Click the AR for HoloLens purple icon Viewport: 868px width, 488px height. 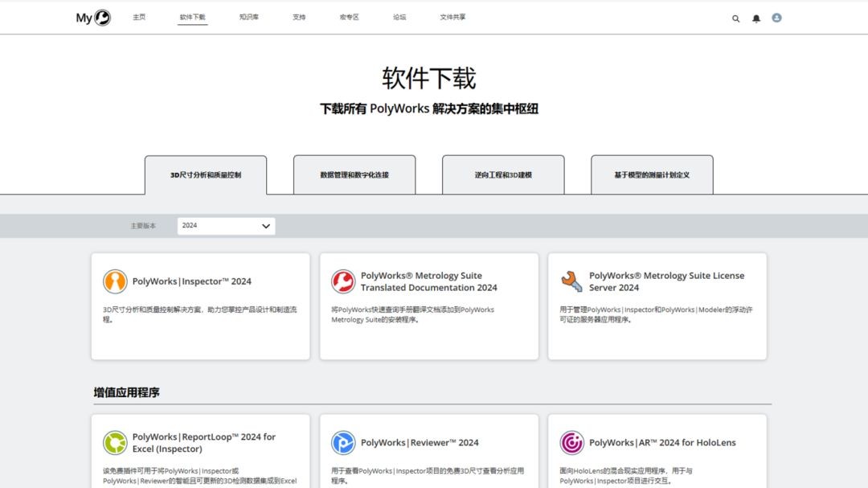coord(572,443)
